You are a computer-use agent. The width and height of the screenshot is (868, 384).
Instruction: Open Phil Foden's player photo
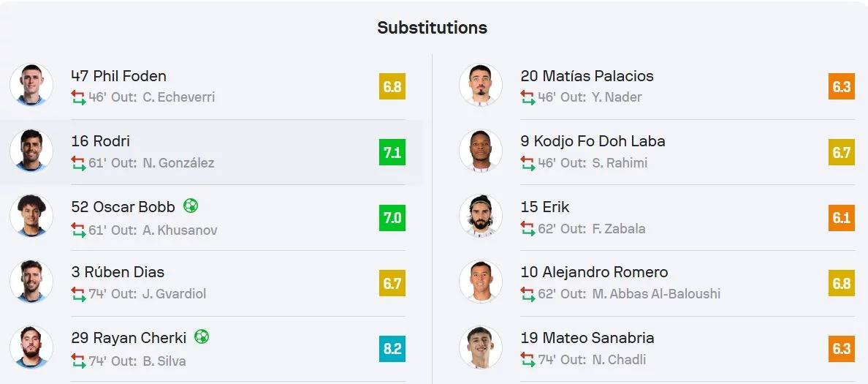tap(31, 86)
